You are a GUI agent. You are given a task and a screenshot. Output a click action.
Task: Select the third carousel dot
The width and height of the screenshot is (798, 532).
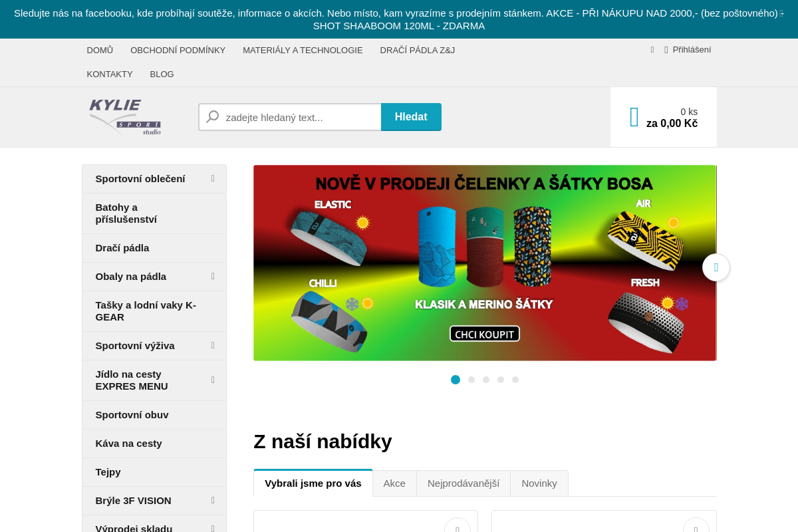tap(486, 380)
